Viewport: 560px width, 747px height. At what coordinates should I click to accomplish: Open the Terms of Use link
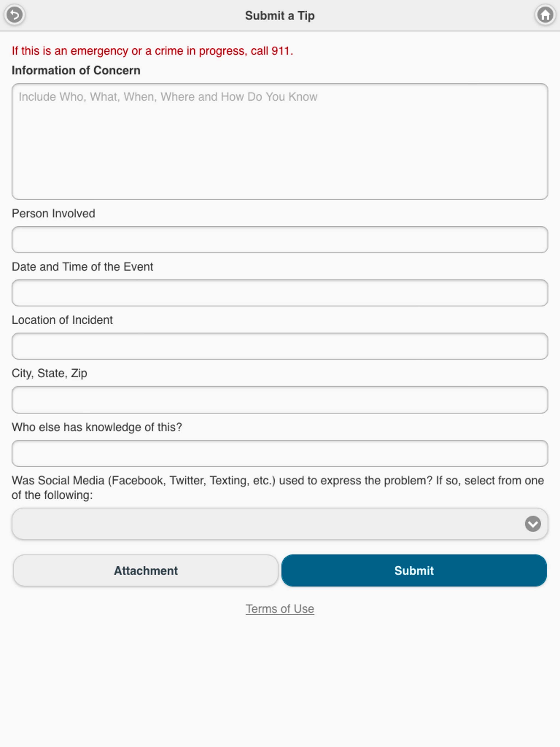pos(280,609)
